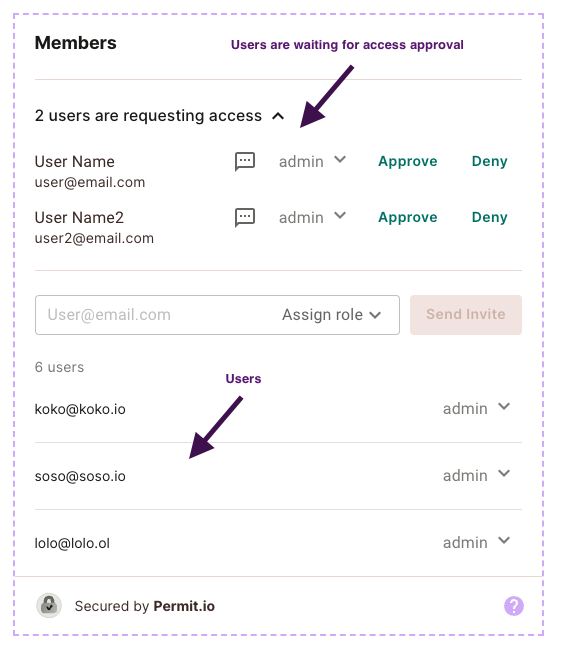Select the koko@koko.io user row
Viewport: 561px width, 651px height.
(x=278, y=409)
